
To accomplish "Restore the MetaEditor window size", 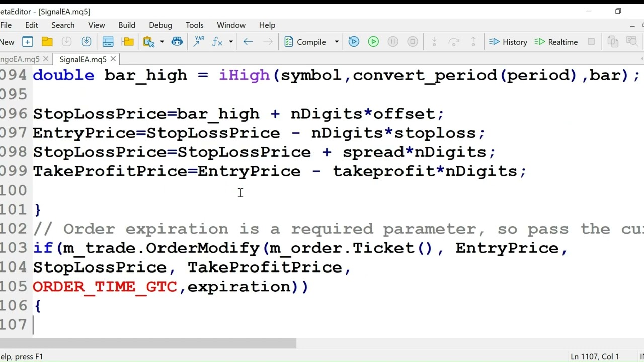I will tap(618, 11).
